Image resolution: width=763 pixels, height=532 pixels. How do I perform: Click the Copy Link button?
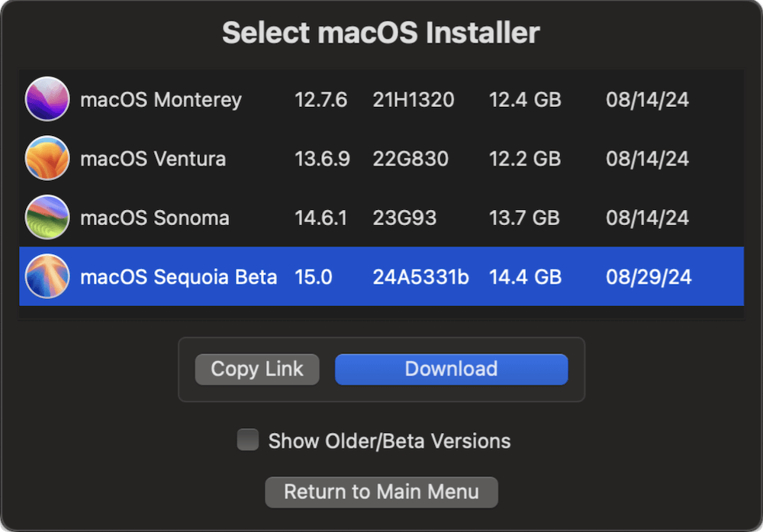pos(256,369)
